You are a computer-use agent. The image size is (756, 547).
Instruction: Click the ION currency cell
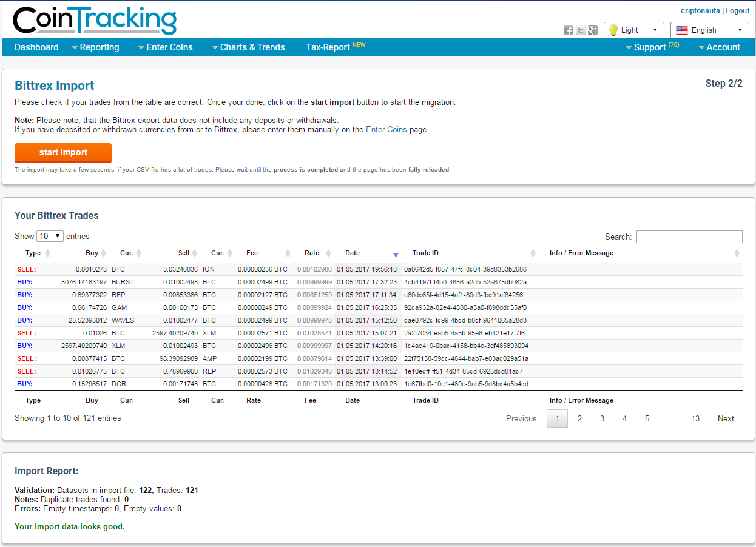pos(209,269)
